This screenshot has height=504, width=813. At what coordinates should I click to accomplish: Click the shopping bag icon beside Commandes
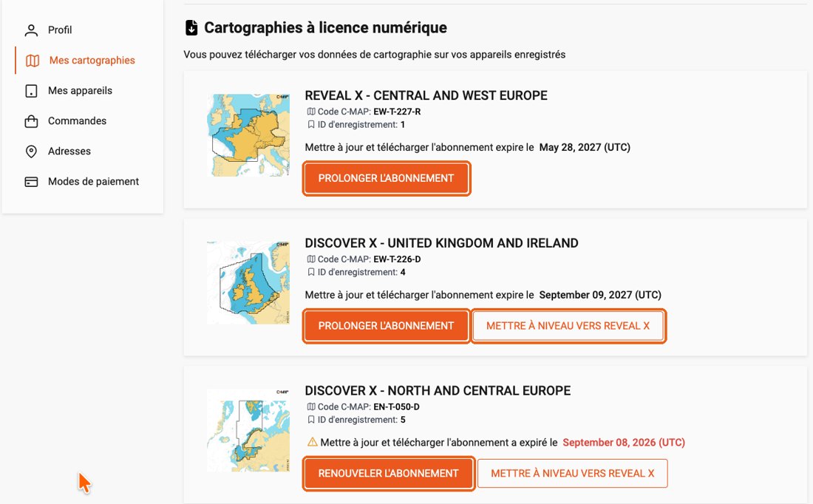tap(31, 121)
